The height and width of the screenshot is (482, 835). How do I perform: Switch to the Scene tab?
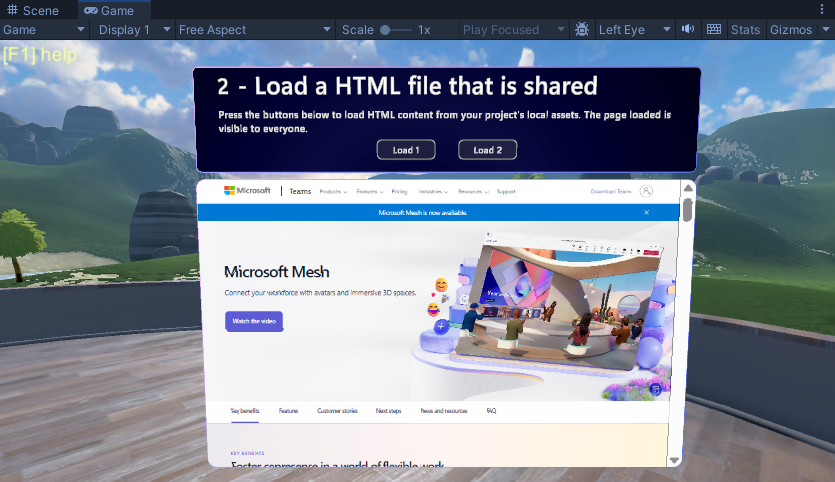32,10
